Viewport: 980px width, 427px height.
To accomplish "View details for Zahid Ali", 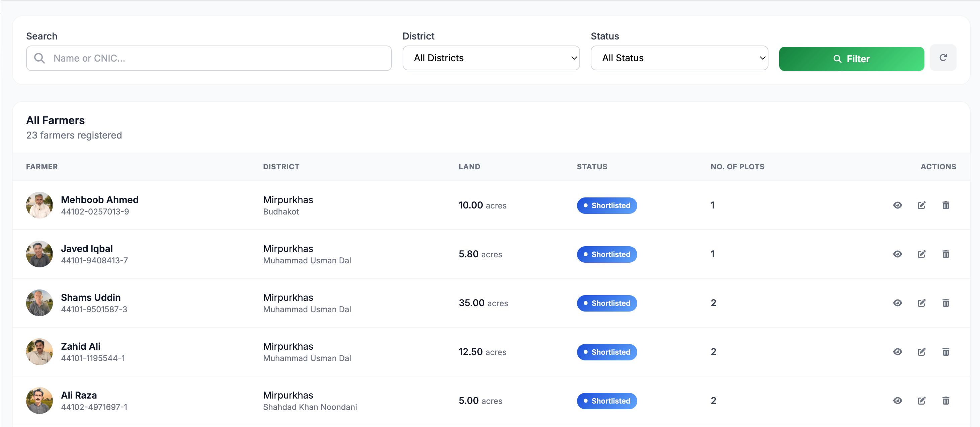I will click(x=897, y=352).
